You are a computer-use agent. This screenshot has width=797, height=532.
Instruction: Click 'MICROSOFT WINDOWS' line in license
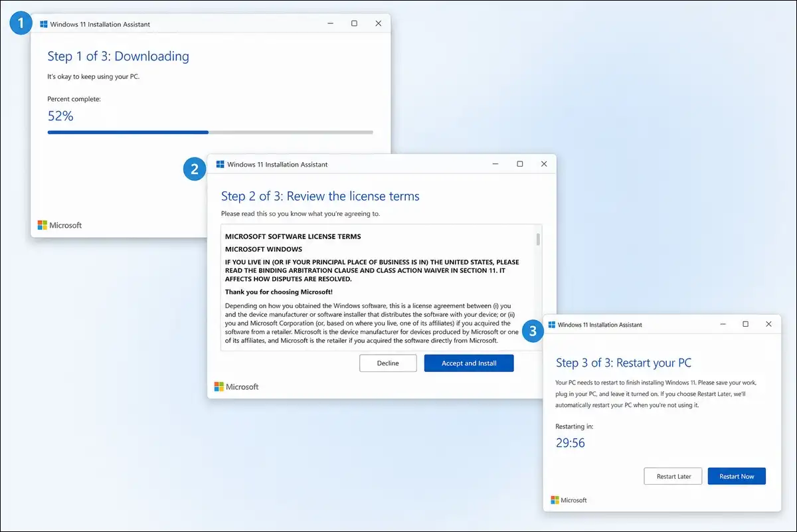(x=264, y=249)
